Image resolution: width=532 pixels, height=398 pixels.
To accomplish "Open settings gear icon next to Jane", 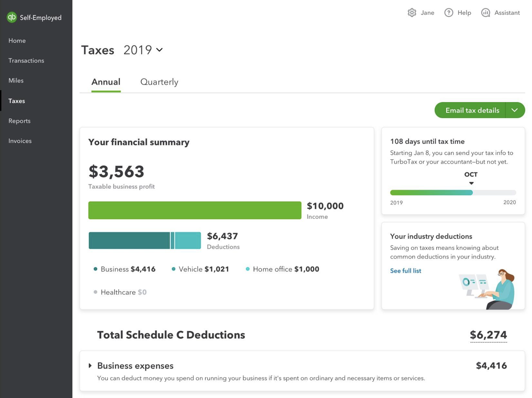I will [x=412, y=13].
